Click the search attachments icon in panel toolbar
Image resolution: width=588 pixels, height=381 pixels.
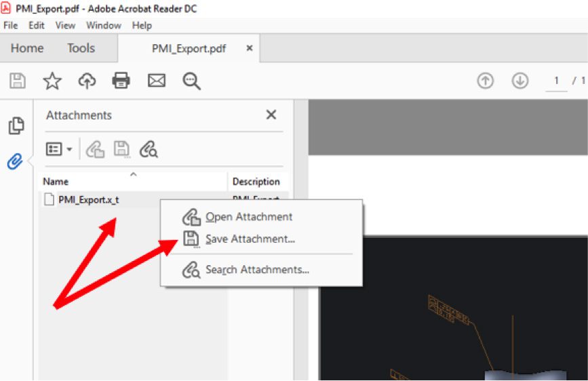tap(149, 149)
